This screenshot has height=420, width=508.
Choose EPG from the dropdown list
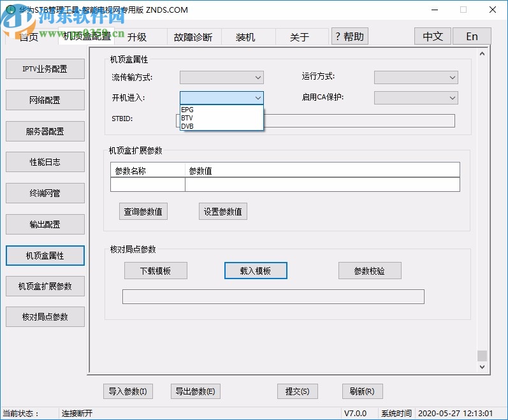(x=222, y=110)
